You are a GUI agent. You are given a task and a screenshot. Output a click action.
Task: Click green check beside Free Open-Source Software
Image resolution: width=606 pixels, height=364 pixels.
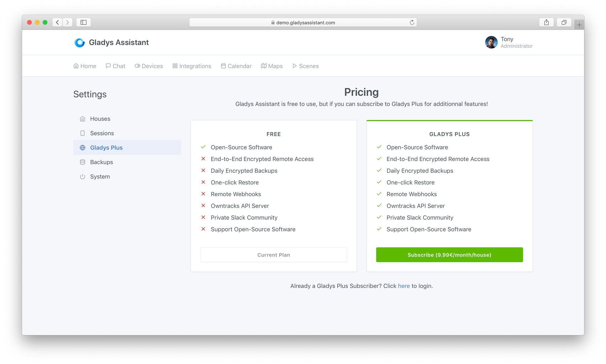click(x=203, y=147)
